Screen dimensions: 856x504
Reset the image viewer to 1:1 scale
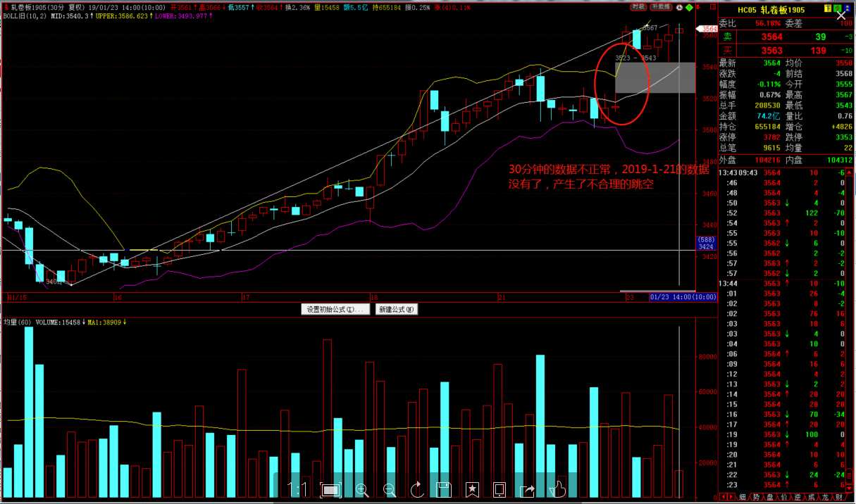[x=297, y=489]
